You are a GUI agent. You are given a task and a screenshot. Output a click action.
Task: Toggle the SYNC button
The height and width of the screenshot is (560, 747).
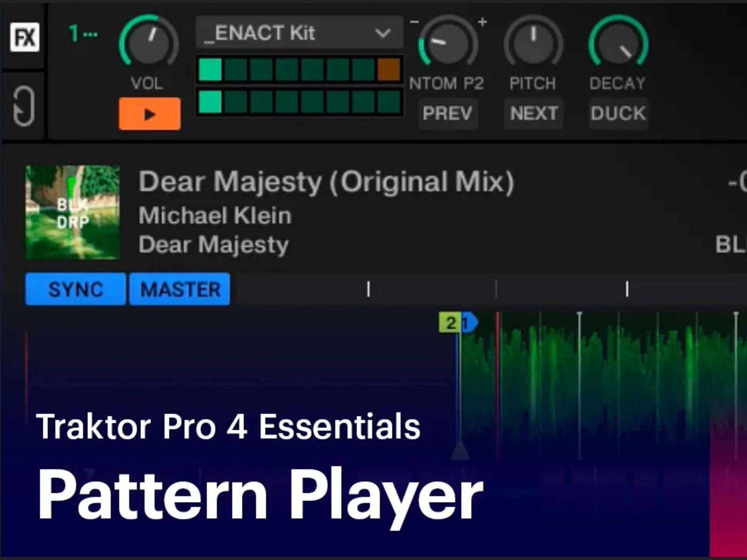tap(75, 289)
